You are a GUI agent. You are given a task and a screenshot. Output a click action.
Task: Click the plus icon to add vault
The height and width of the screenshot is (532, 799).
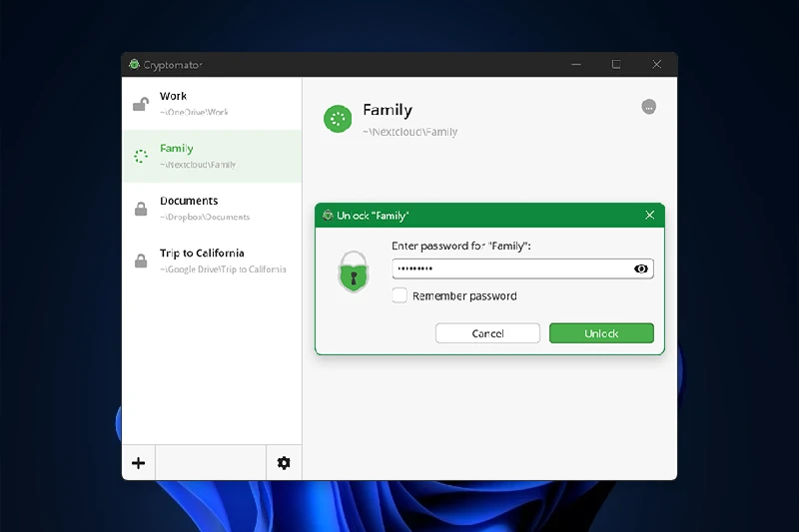pyautogui.click(x=139, y=463)
